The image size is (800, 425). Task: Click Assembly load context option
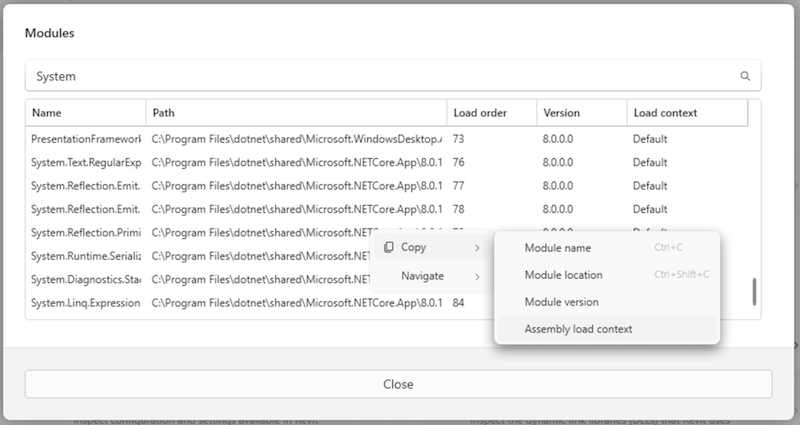(578, 329)
